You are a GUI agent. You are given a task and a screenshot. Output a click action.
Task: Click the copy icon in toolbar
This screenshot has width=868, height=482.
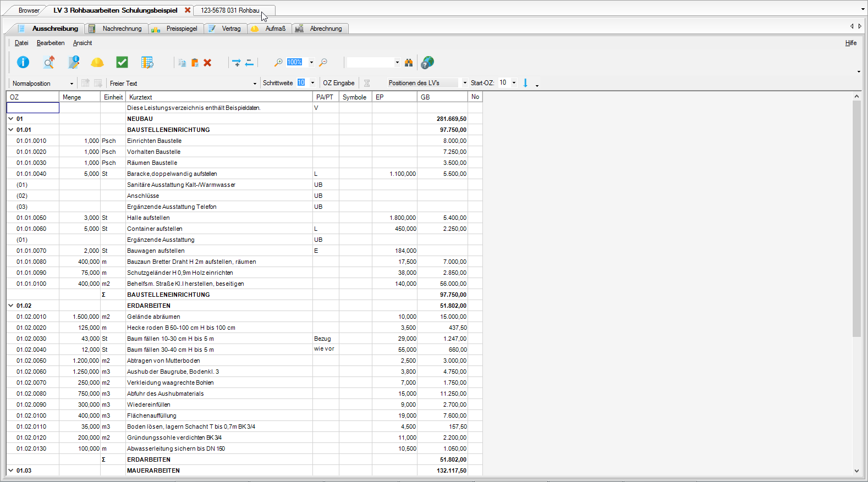tap(182, 63)
